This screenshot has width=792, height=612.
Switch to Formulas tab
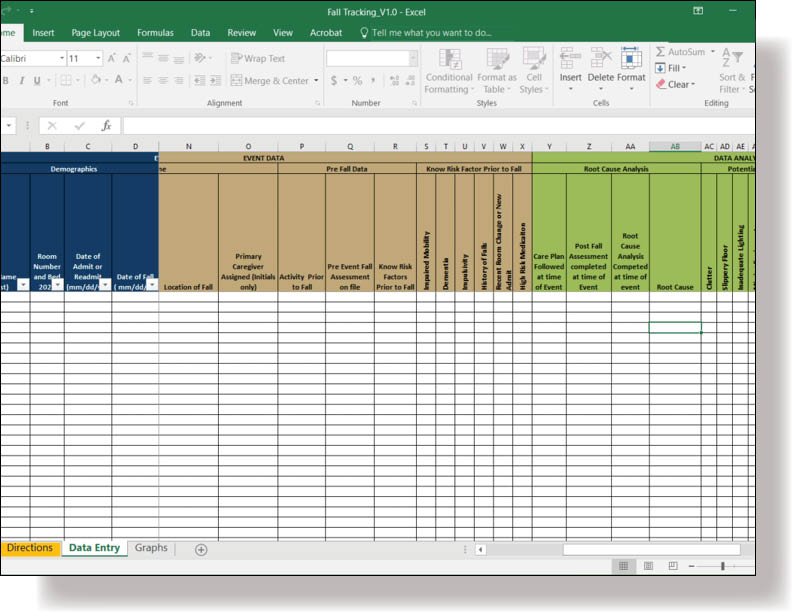pos(155,33)
